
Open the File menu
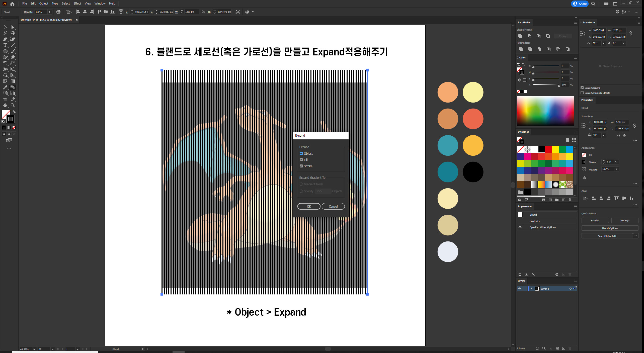click(24, 4)
